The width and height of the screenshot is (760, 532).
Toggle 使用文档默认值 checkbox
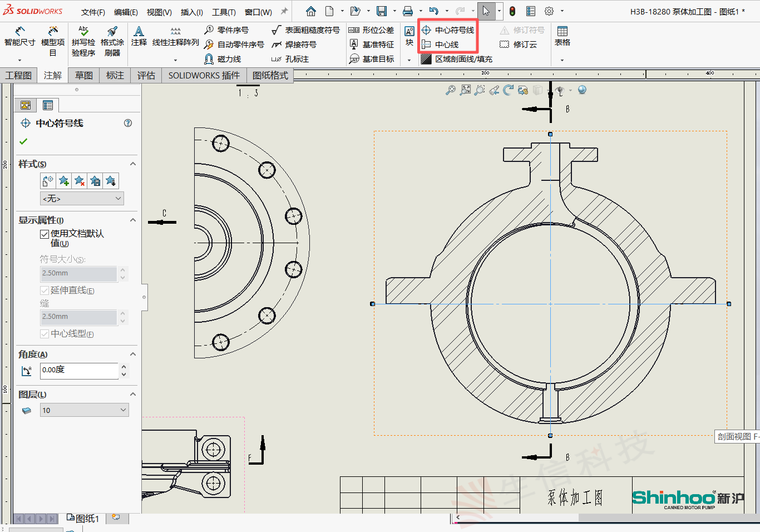point(45,234)
